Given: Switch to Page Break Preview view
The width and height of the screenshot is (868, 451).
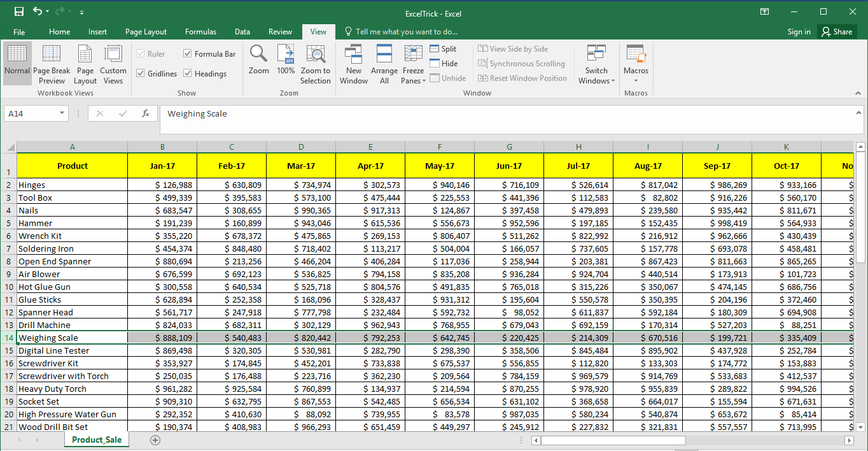Looking at the screenshot, I should (52, 64).
